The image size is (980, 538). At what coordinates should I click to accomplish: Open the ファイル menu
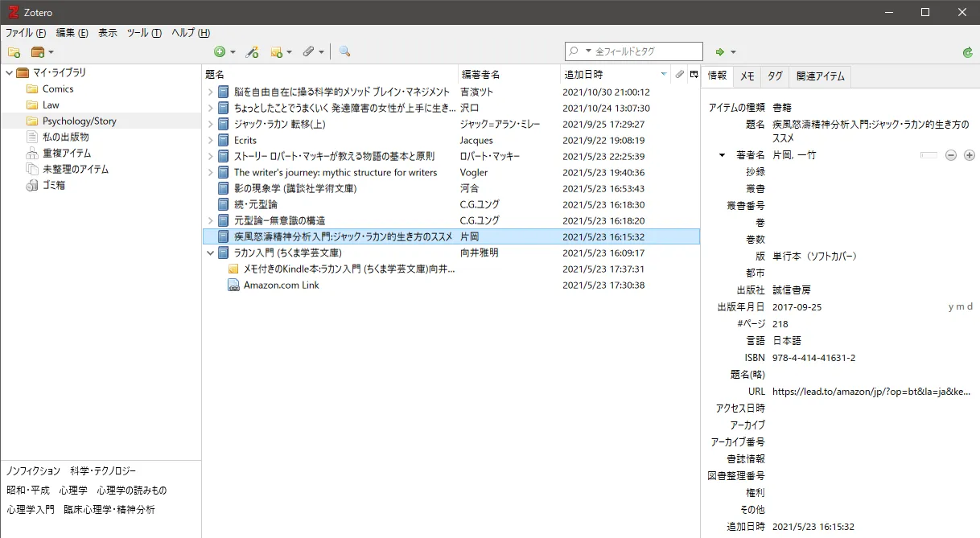[x=26, y=33]
